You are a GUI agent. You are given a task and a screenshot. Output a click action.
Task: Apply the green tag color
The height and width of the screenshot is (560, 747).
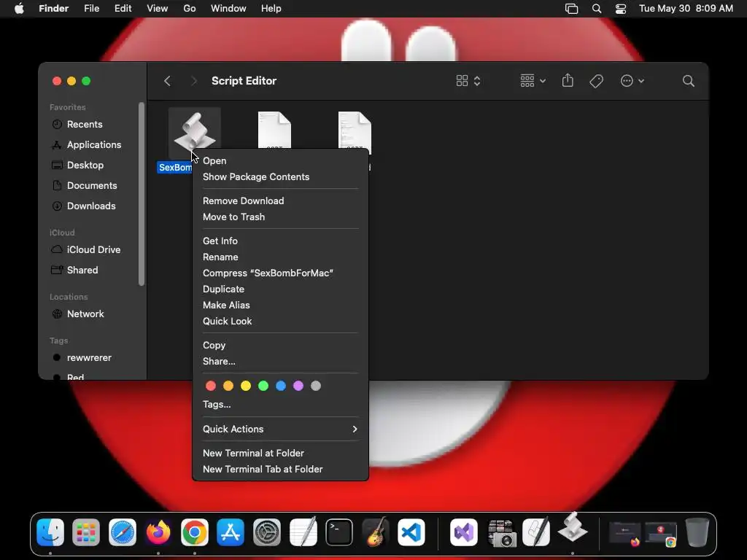click(263, 386)
